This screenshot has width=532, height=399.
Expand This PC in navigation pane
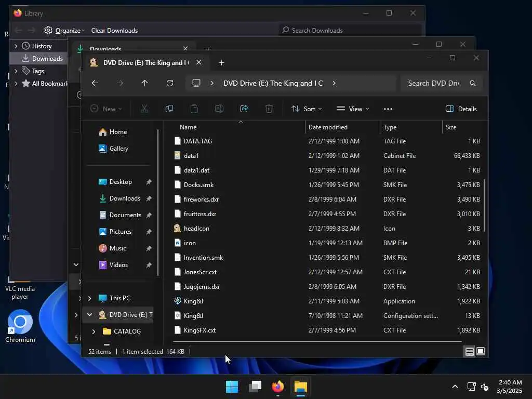tap(89, 298)
